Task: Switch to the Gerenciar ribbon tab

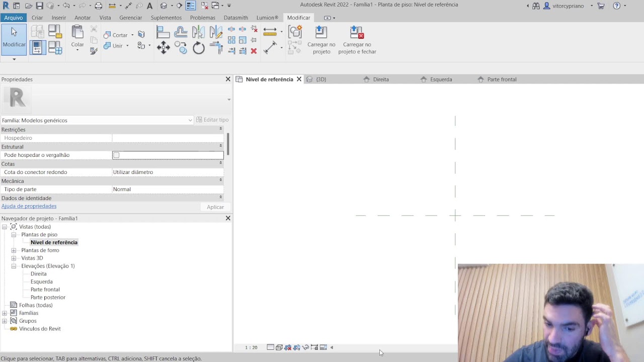Action: 131,18
